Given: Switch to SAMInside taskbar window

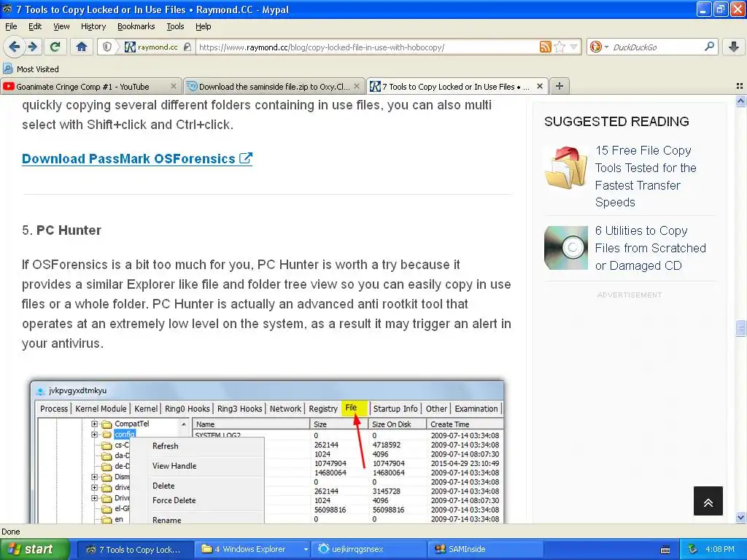Looking at the screenshot, I should tap(486, 549).
